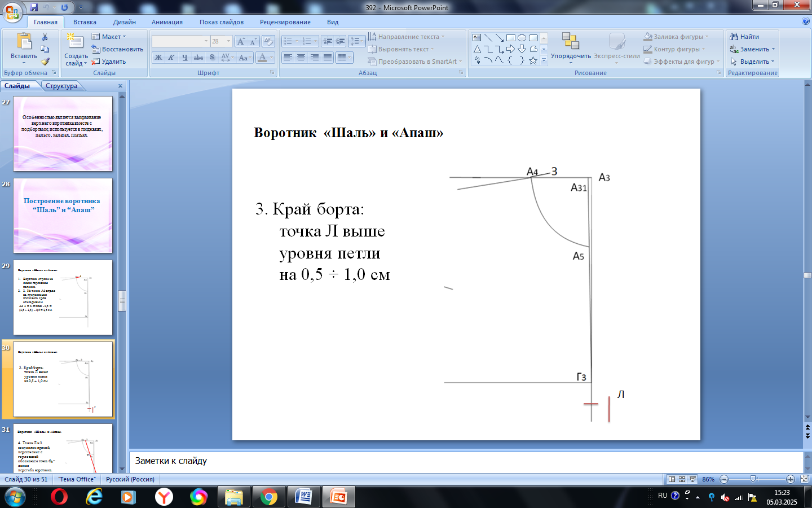812x508 pixels.
Task: Select the oval shape in shapes gallery
Action: click(x=522, y=38)
